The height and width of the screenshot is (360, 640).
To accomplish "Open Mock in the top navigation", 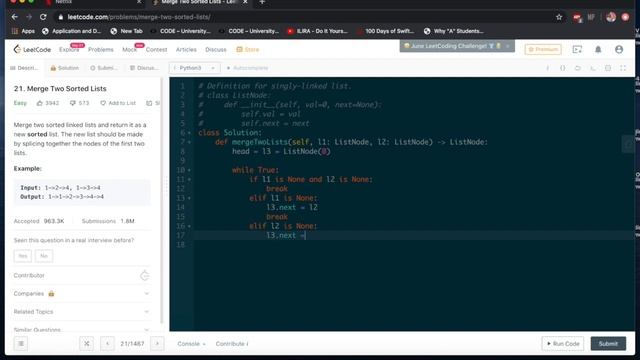I will click(x=129, y=49).
